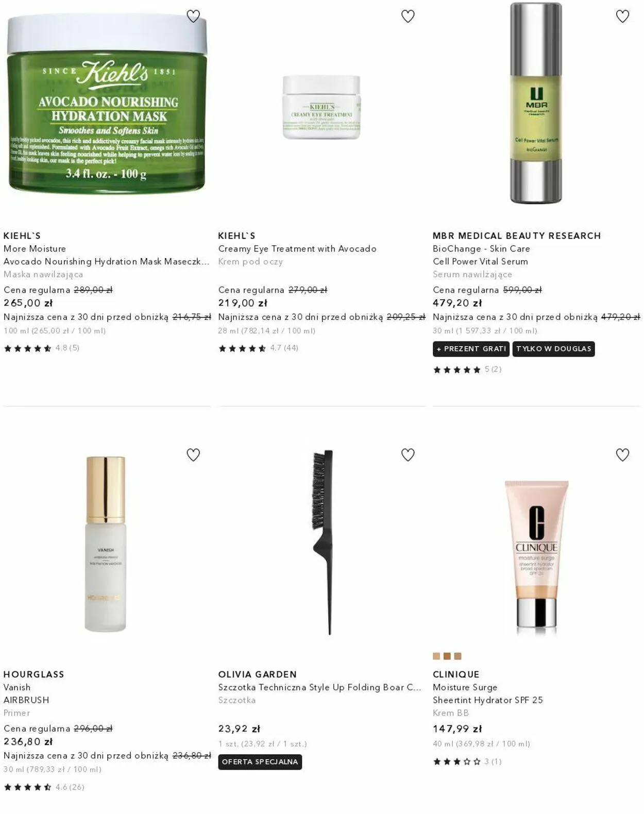Open the Avocado Nourishing Hydration Mask image

point(107,103)
